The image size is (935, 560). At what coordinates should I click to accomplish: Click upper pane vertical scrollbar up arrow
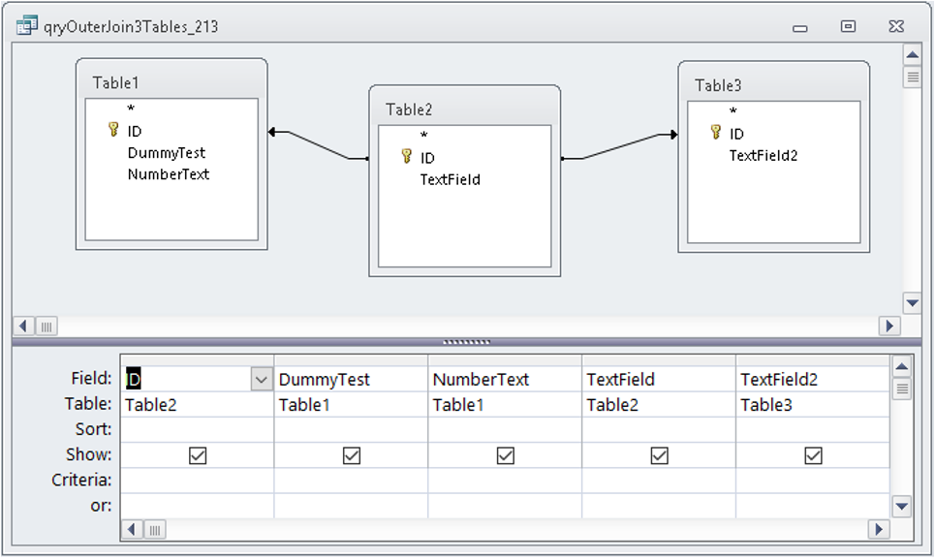[912, 56]
